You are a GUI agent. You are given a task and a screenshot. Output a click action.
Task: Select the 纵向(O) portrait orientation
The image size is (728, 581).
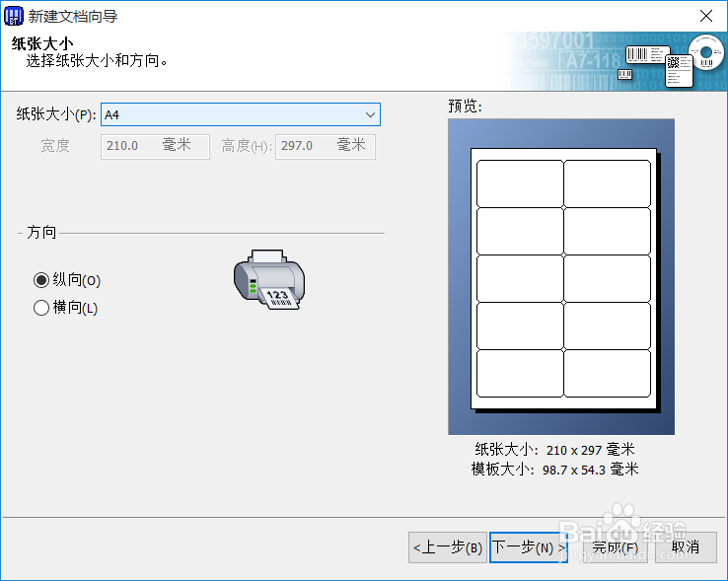[67, 280]
